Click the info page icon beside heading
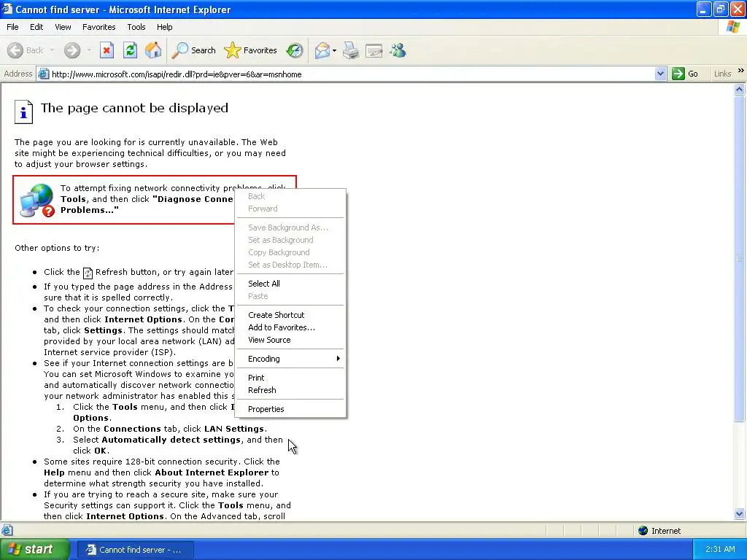747x560 pixels. pos(23,112)
